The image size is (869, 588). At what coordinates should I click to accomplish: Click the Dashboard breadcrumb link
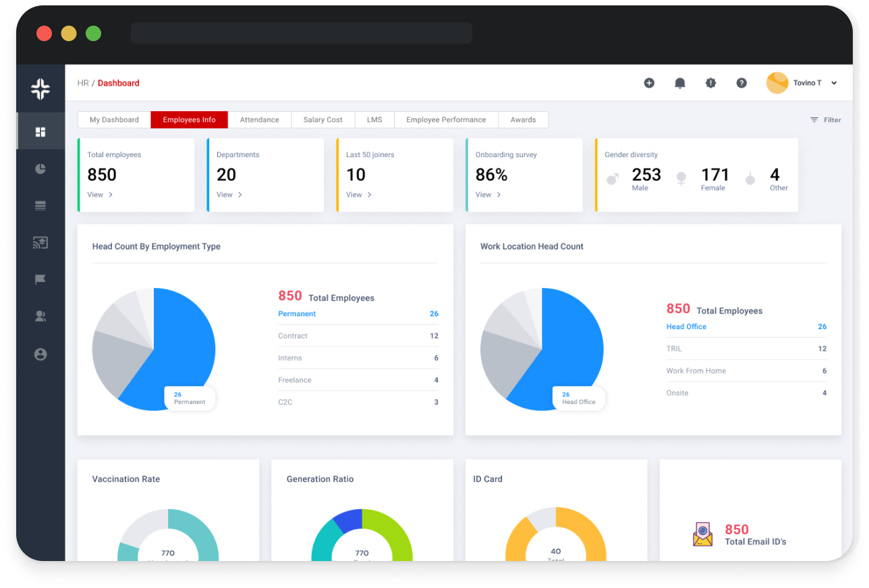[x=118, y=83]
